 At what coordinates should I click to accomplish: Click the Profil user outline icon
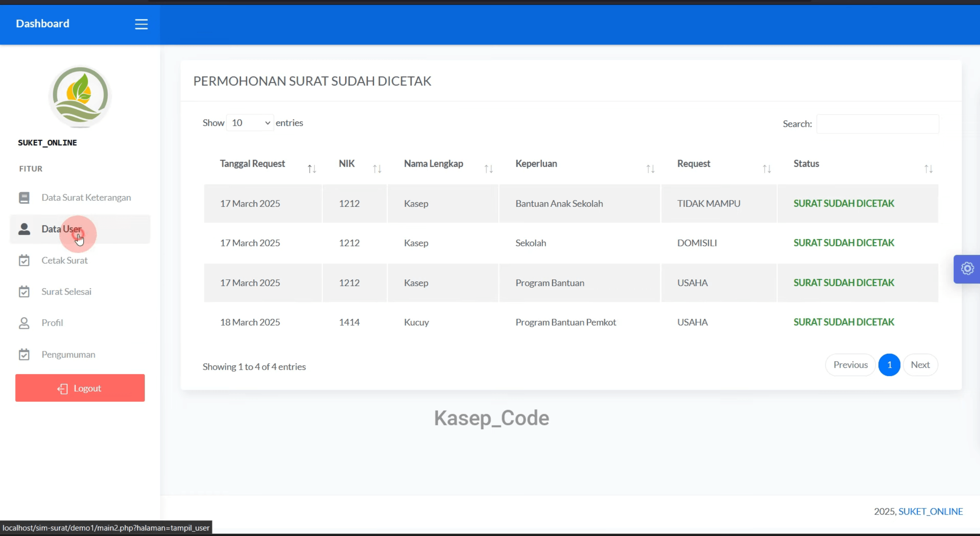(24, 323)
